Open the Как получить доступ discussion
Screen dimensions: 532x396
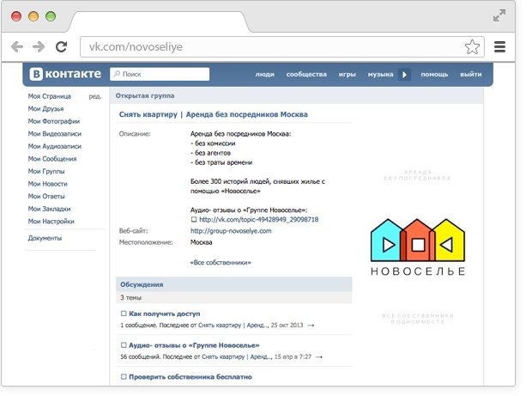[x=165, y=314]
